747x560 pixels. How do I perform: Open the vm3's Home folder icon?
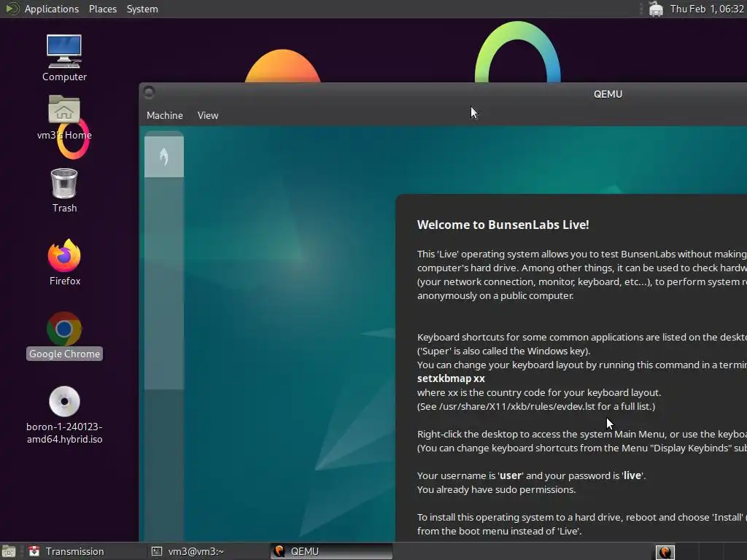pos(64,117)
